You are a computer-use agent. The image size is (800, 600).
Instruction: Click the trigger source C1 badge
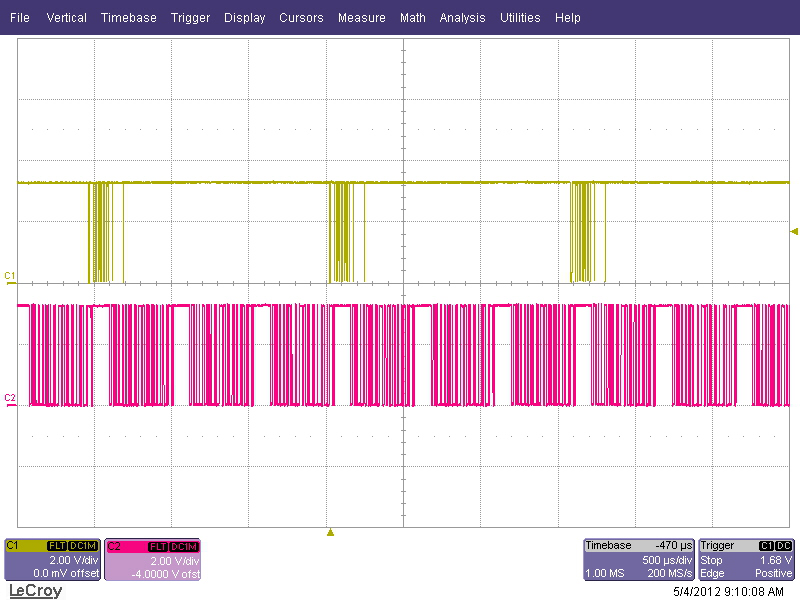pyautogui.click(x=766, y=546)
